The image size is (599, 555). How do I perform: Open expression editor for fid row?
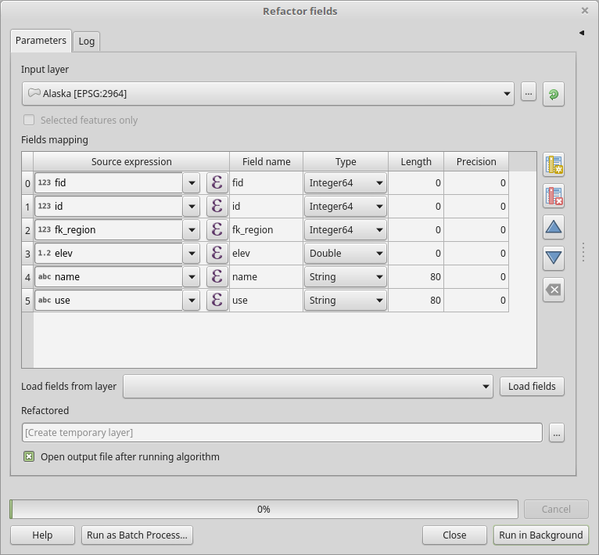[x=217, y=183]
